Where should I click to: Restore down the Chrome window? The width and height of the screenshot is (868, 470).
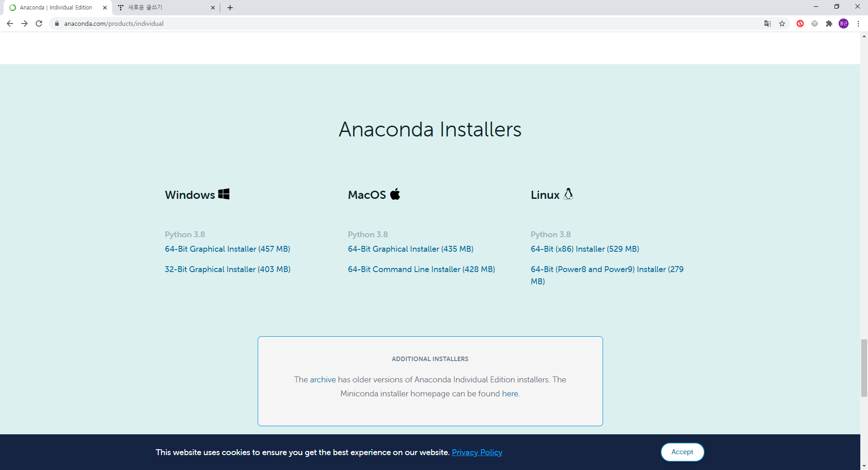[x=837, y=7]
